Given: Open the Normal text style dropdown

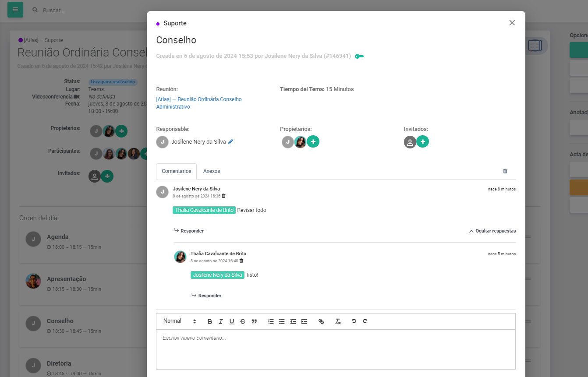Looking at the screenshot, I should [179, 321].
